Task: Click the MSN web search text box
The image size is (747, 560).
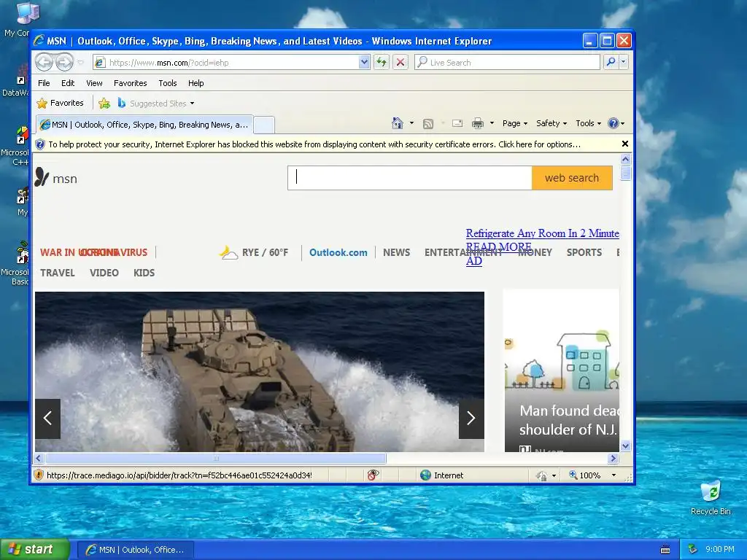Action: coord(410,178)
